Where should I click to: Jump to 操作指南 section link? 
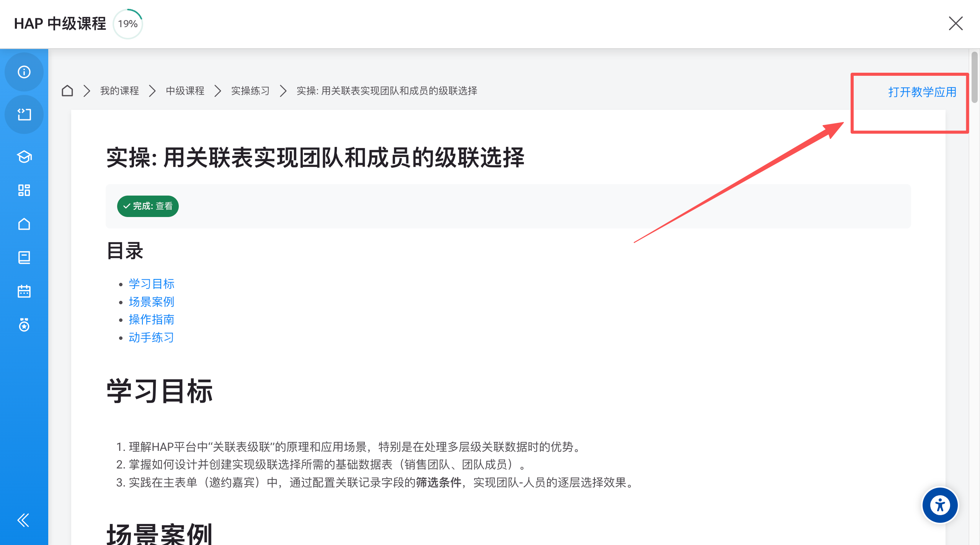(152, 320)
